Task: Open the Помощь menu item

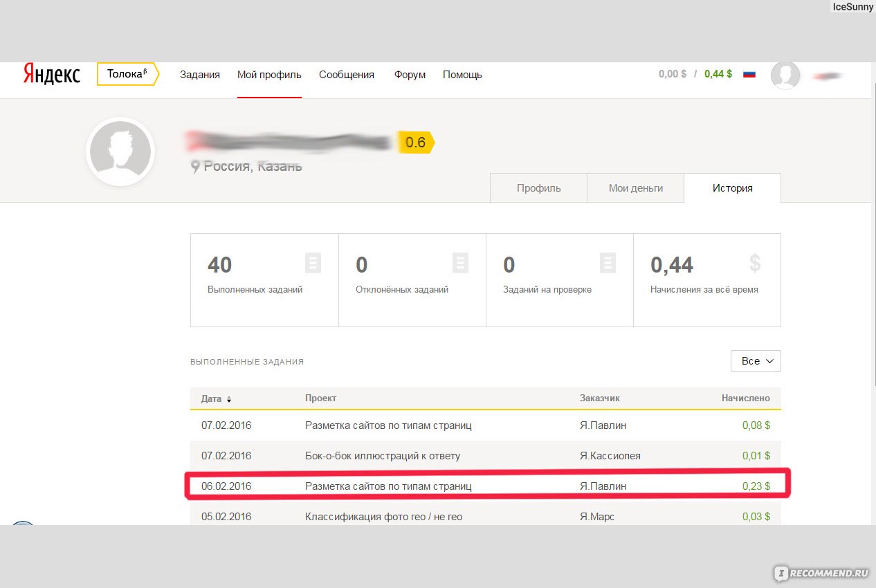Action: 462,75
